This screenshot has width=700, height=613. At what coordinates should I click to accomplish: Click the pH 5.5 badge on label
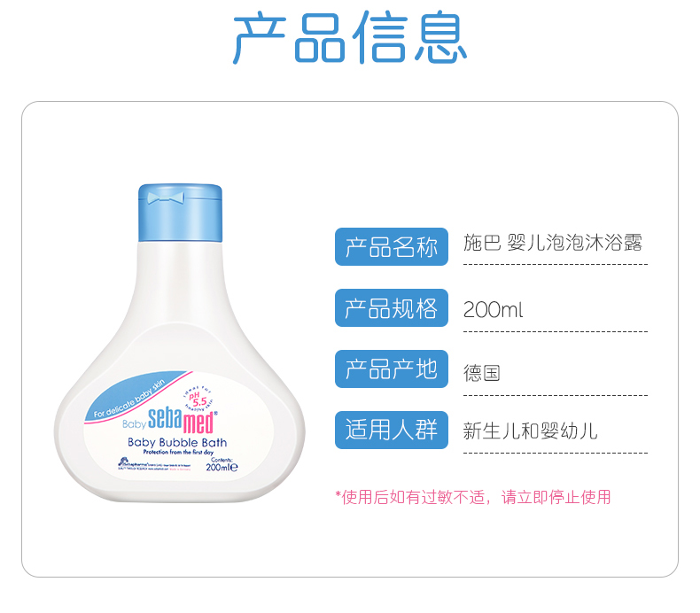pyautogui.click(x=198, y=399)
